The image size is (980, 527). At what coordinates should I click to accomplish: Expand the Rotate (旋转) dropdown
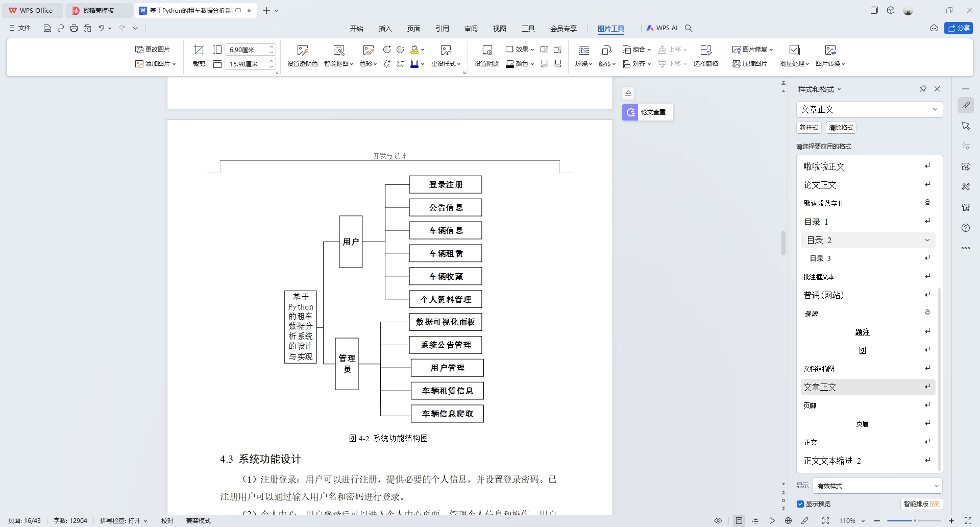pyautogui.click(x=607, y=64)
